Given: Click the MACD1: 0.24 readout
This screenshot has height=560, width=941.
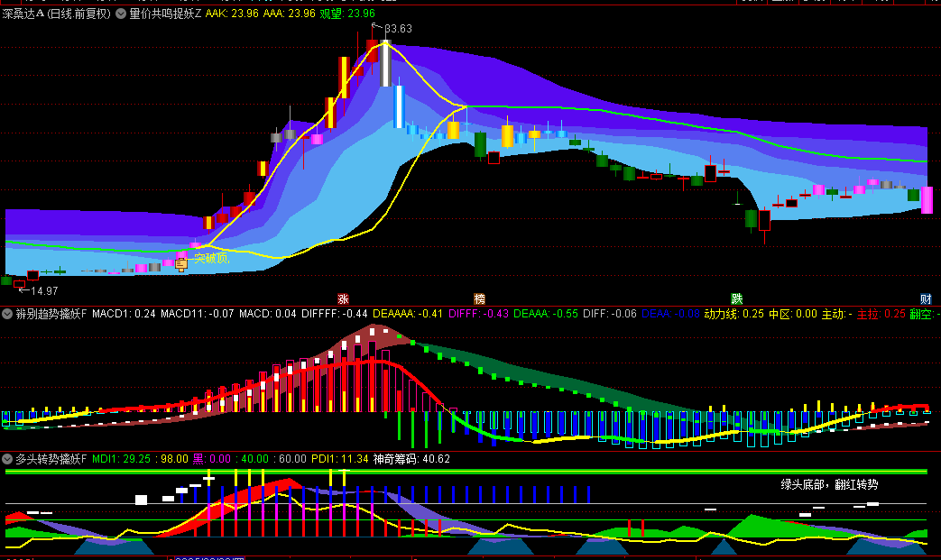Looking at the screenshot, I should pyautogui.click(x=125, y=314).
